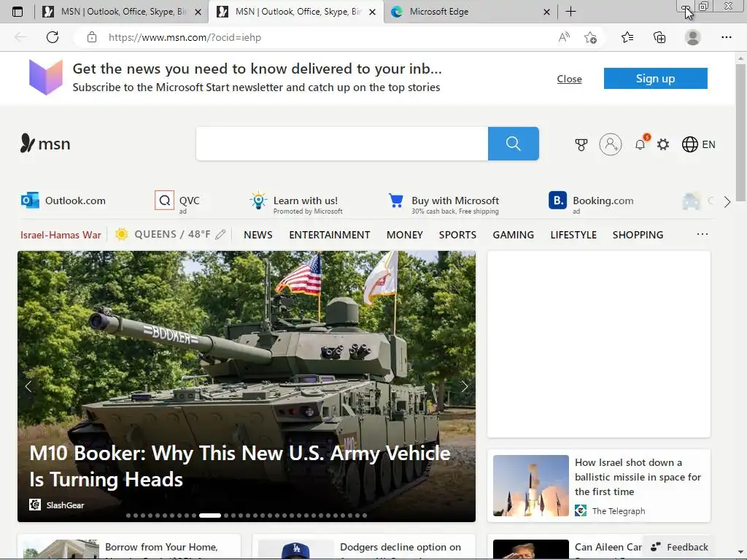
Task: Open Microsoft Rewards trophy icon
Action: [x=581, y=144]
